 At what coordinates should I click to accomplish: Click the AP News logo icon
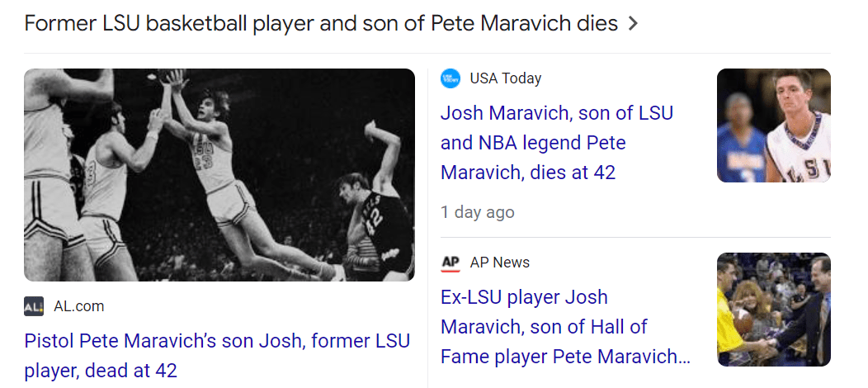coord(451,263)
